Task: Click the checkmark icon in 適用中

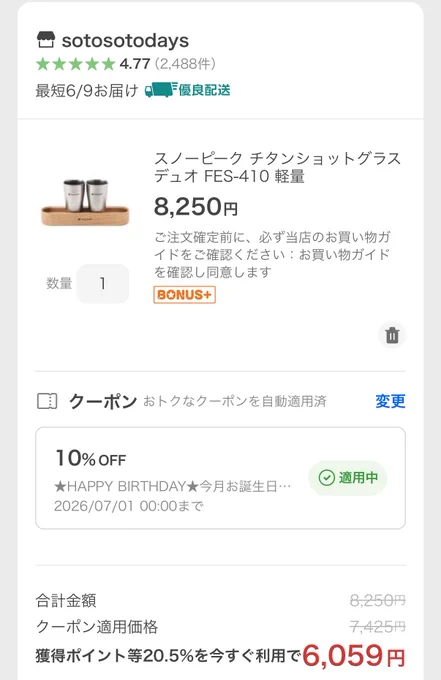Action: pyautogui.click(x=326, y=478)
